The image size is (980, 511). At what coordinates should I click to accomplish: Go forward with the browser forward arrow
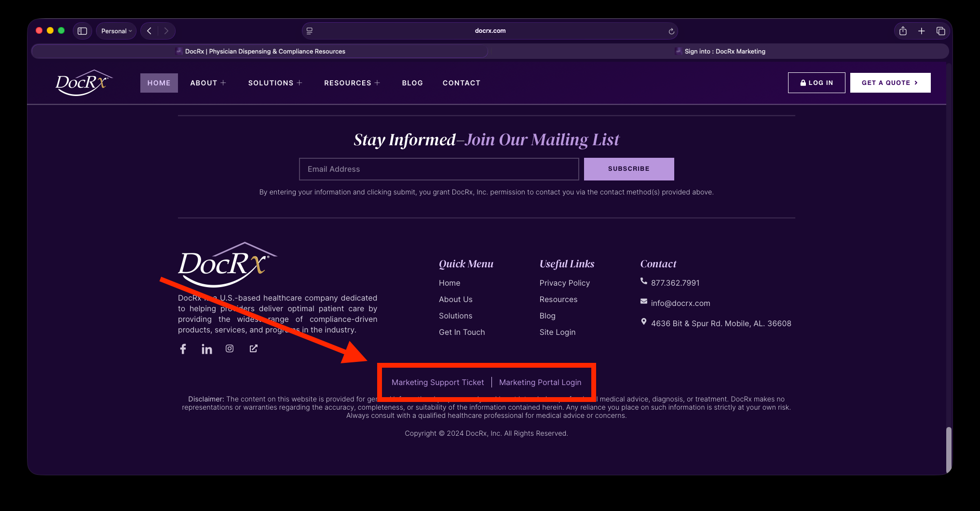[x=166, y=31]
